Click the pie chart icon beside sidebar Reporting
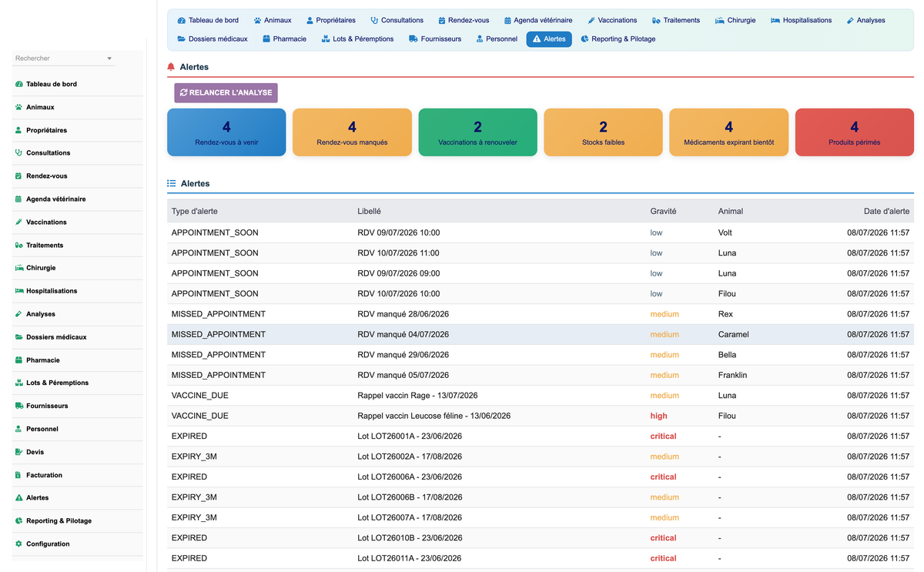 18,520
